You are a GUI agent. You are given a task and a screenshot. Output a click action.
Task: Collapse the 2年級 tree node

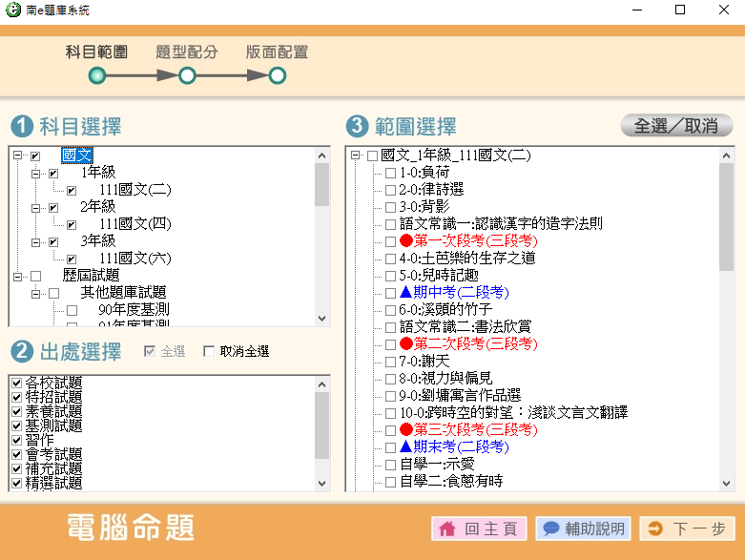click(35, 207)
